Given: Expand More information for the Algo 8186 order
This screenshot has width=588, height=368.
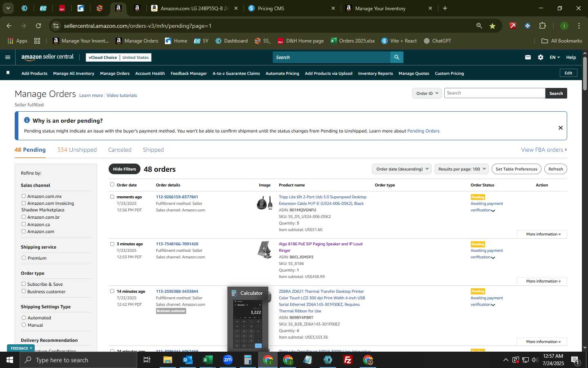Looking at the screenshot, I should [541, 281].
